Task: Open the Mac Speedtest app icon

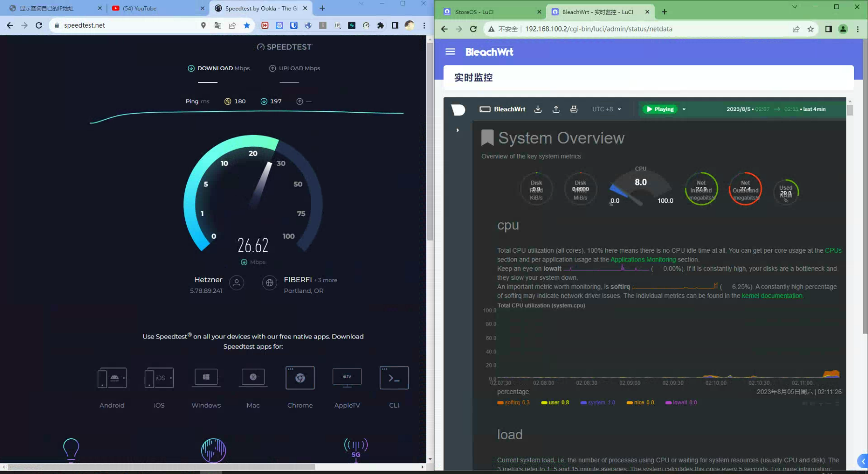Action: pos(253,378)
